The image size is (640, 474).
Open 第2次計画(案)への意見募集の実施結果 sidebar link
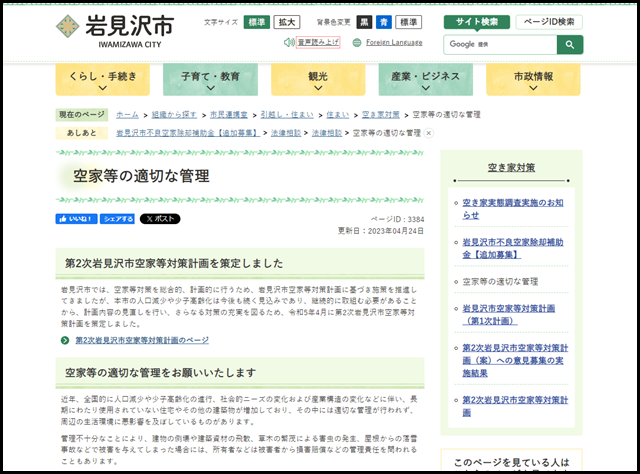coord(515,360)
